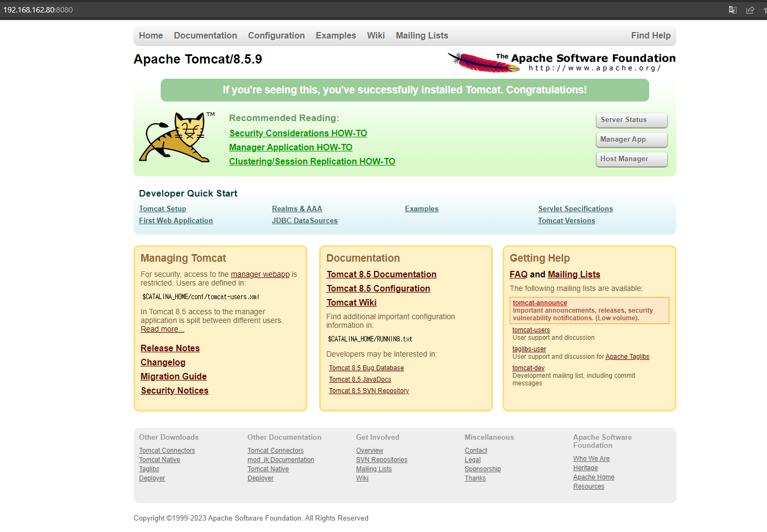Open the tomcat-users mailing list link
The image size is (767, 532).
coord(531,330)
